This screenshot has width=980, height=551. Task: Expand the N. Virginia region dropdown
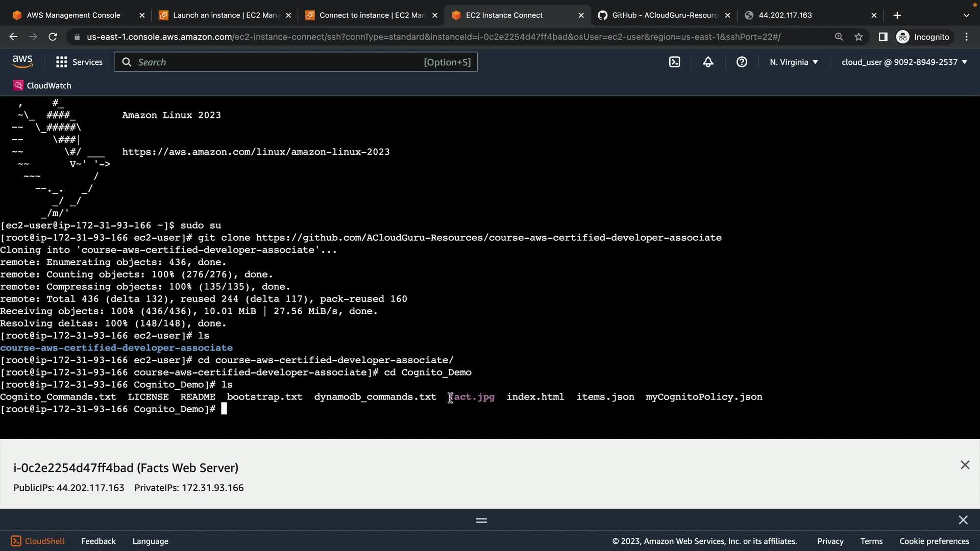(x=794, y=62)
